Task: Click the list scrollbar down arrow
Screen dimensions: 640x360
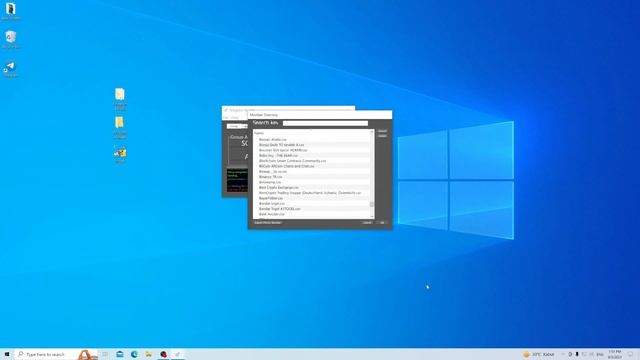Action: click(371, 216)
